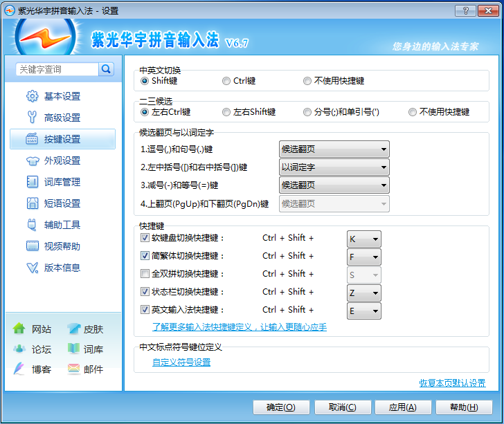The image size is (504, 424).
Task: Click the 应用(A) button
Action: pos(403,407)
